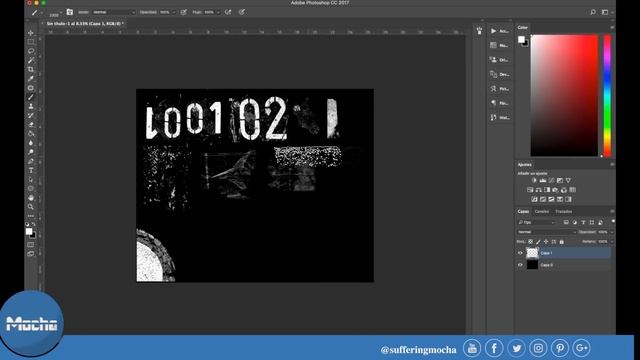Select the History Brush tool
640x360 pixels.
[x=31, y=116]
